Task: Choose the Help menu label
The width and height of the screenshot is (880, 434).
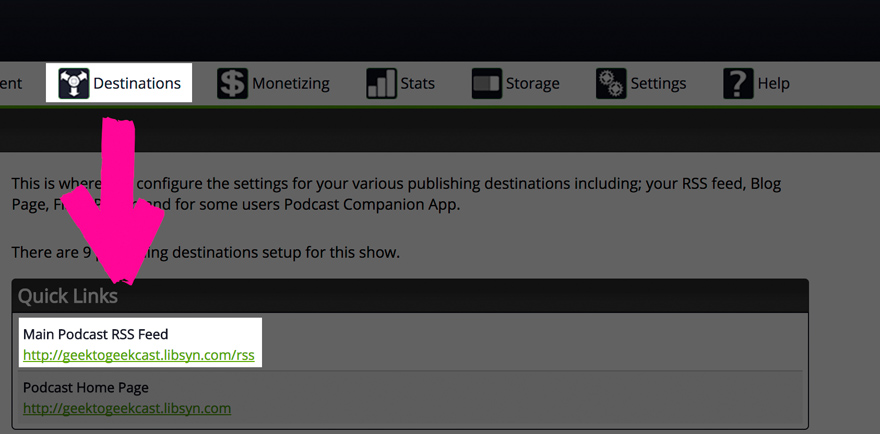Action: point(773,84)
